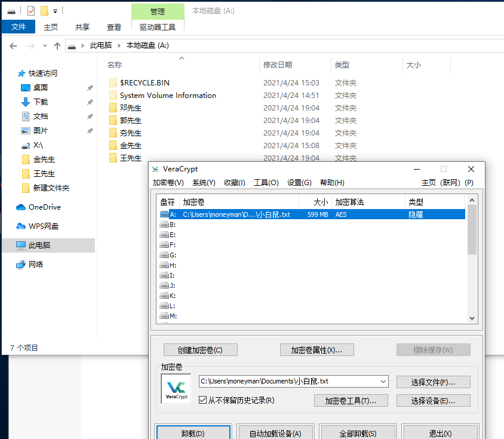
Task: Sort files by 修改日期 column header
Action: point(278,65)
